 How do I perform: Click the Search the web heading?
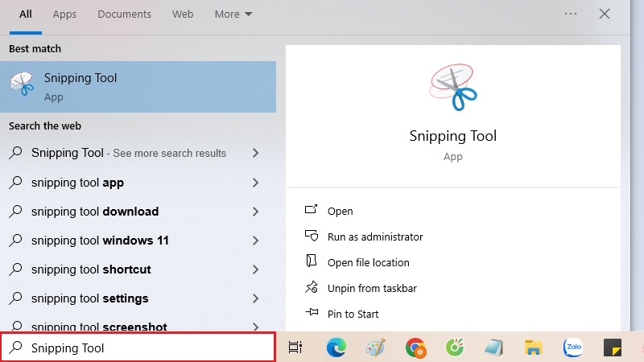pyautogui.click(x=45, y=126)
